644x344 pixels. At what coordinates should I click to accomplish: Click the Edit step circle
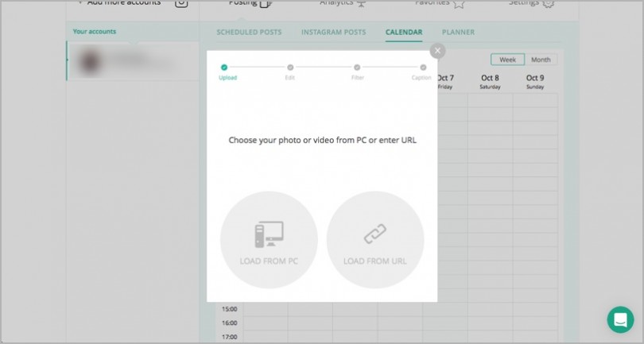290,68
